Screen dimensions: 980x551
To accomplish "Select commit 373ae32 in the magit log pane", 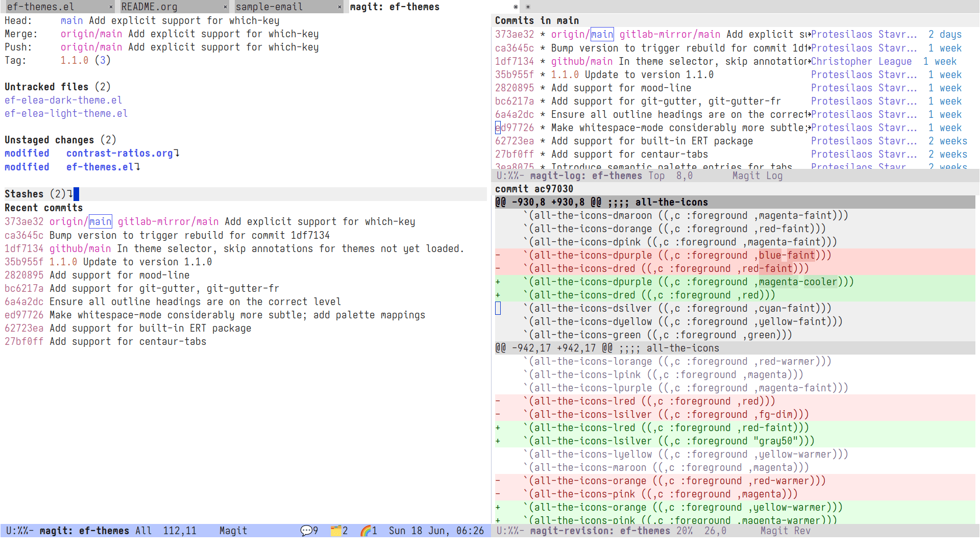I will (514, 34).
